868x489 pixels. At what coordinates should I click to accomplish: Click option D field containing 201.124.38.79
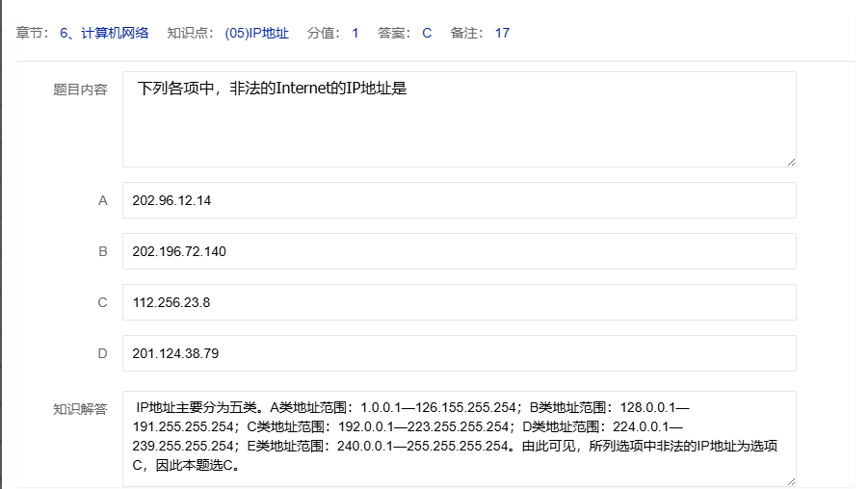(459, 353)
